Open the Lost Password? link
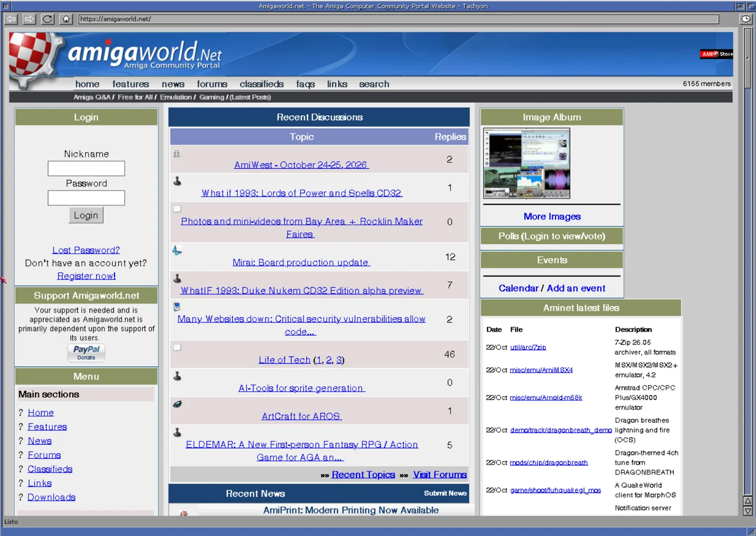Viewport: 756px width, 536px height. pos(86,250)
